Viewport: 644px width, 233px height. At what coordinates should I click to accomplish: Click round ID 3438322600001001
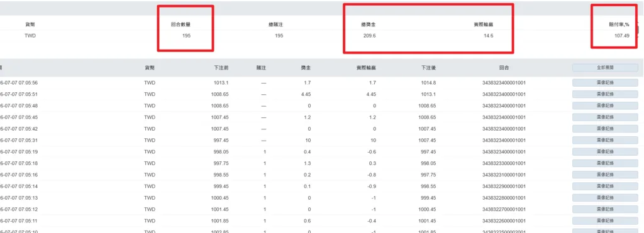tap(504, 220)
